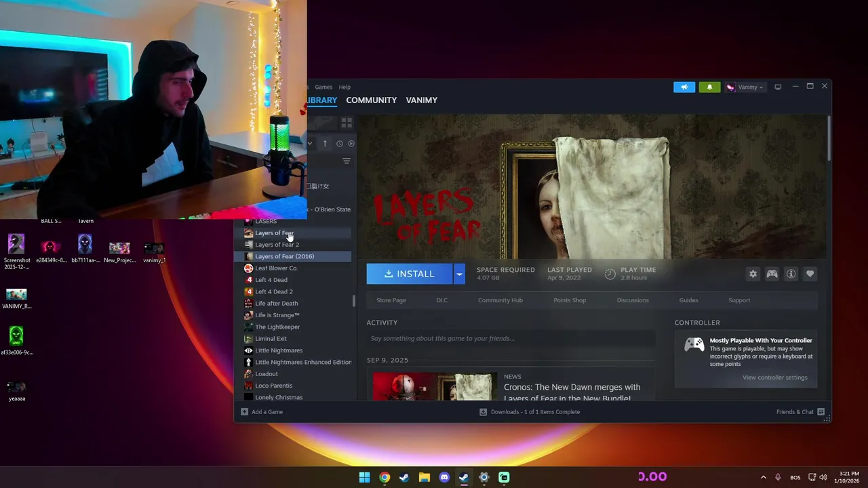Click View controller settings link
This screenshot has width=868, height=488.
click(774, 378)
